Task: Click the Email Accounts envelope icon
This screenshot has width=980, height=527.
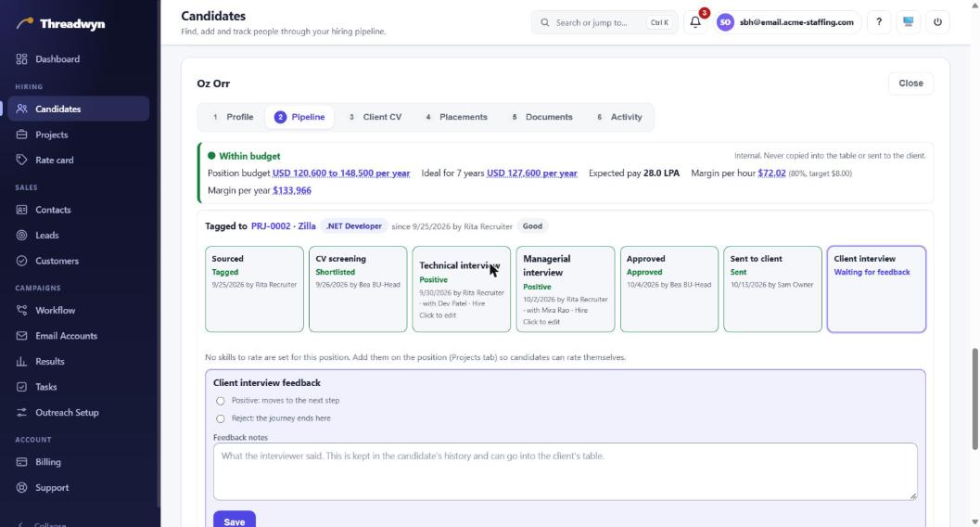Action: (x=22, y=336)
